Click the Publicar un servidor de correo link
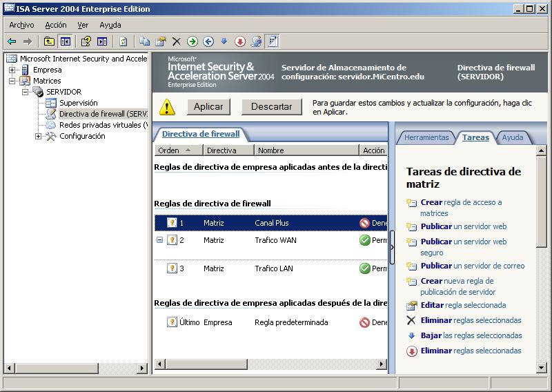The height and width of the screenshot is (392, 552). tap(472, 266)
